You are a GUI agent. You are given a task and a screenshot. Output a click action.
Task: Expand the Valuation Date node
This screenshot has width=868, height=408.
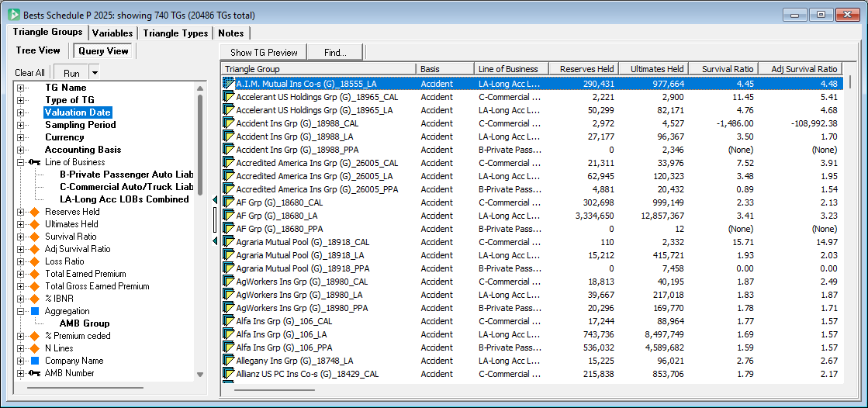pos(21,112)
